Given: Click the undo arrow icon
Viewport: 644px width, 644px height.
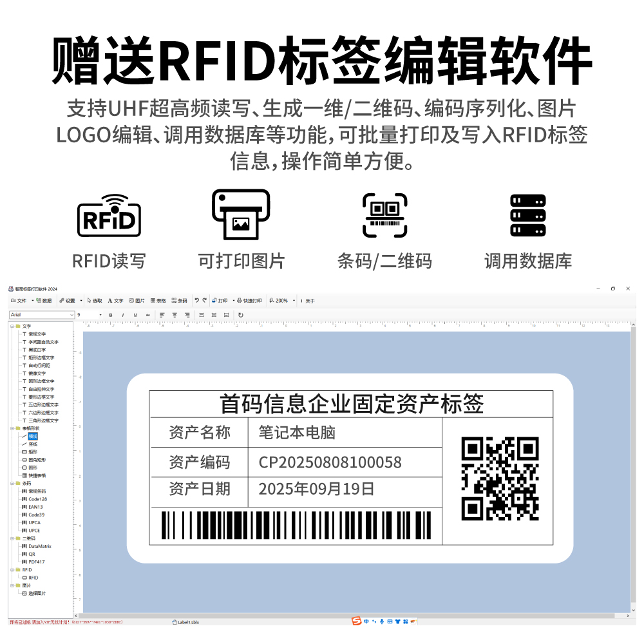Looking at the screenshot, I should point(196,300).
